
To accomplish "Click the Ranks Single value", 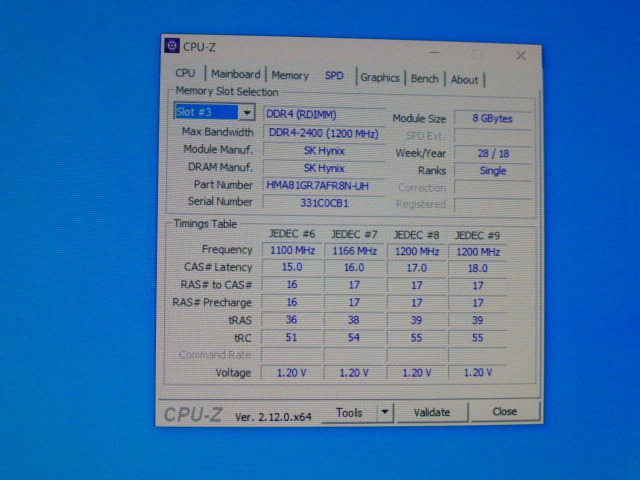I will click(493, 171).
